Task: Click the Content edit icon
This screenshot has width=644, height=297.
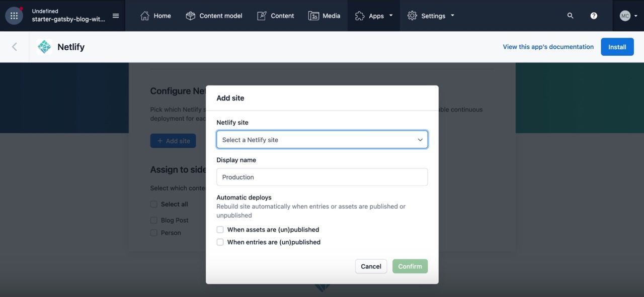Action: point(262,16)
